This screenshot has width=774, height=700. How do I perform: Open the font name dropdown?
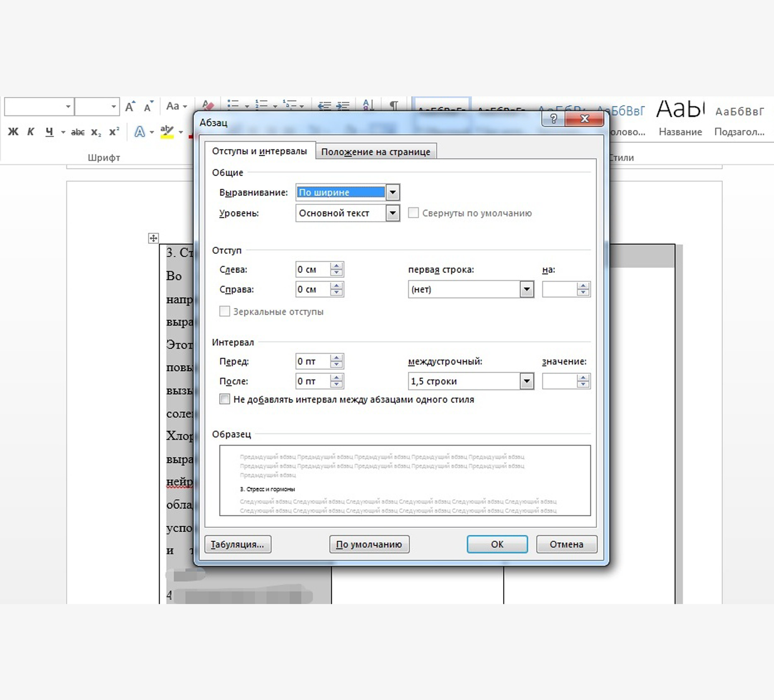(68, 106)
